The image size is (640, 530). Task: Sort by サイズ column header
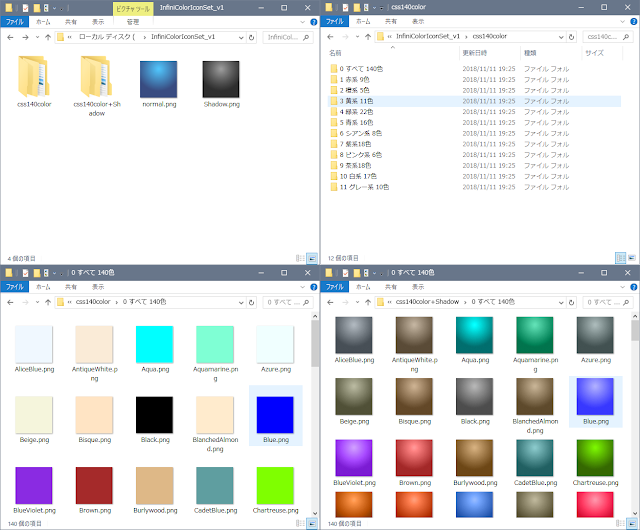pos(602,53)
